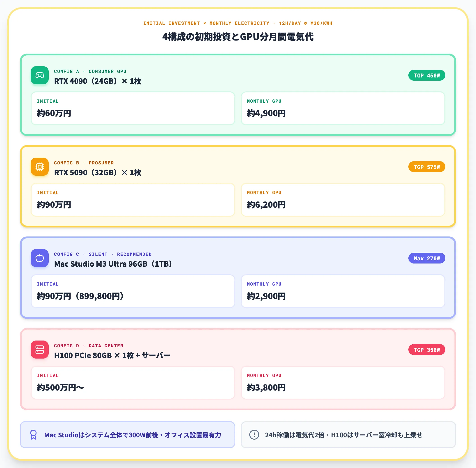Select the Max 270W badge

tap(427, 258)
